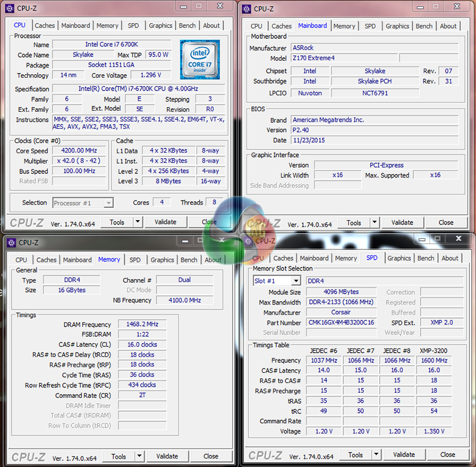
Task: Click the CPU-Z app icon in Mainboard window title bar
Action: (246, 9)
